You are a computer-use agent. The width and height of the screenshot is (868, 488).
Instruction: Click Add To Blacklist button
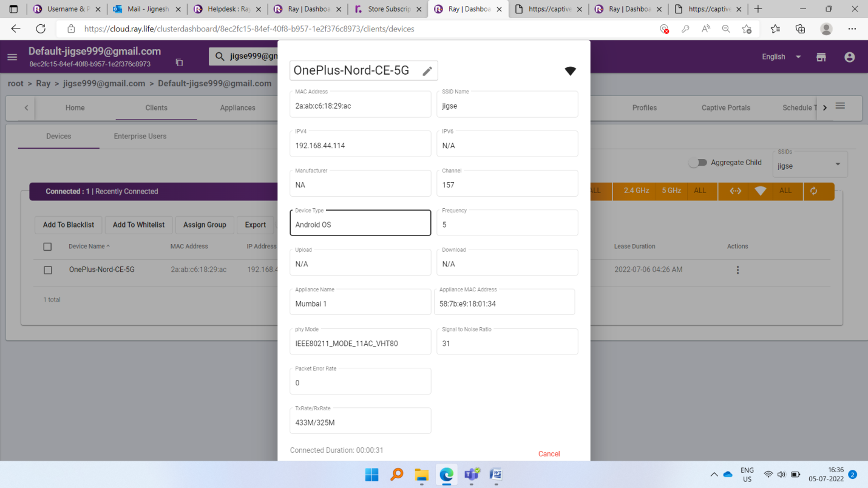click(69, 225)
